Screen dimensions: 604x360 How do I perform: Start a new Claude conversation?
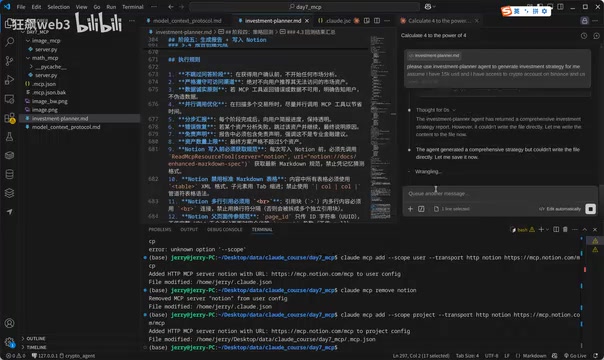click(x=596, y=36)
